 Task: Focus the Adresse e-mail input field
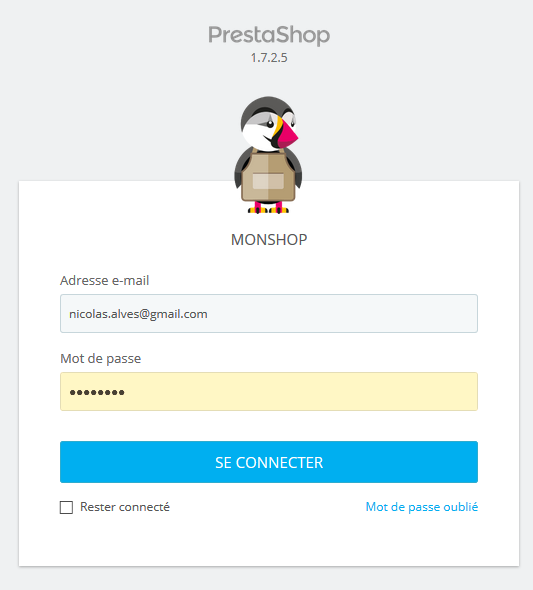point(269,313)
